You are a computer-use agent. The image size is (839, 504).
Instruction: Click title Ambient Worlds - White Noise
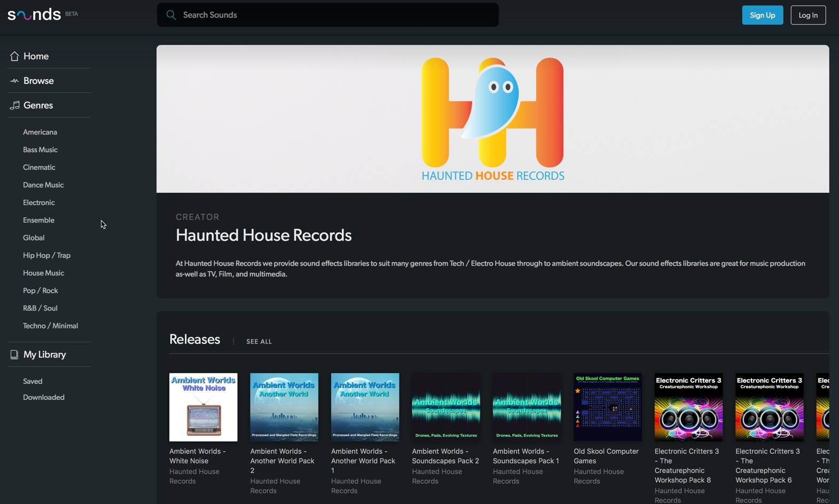point(198,456)
